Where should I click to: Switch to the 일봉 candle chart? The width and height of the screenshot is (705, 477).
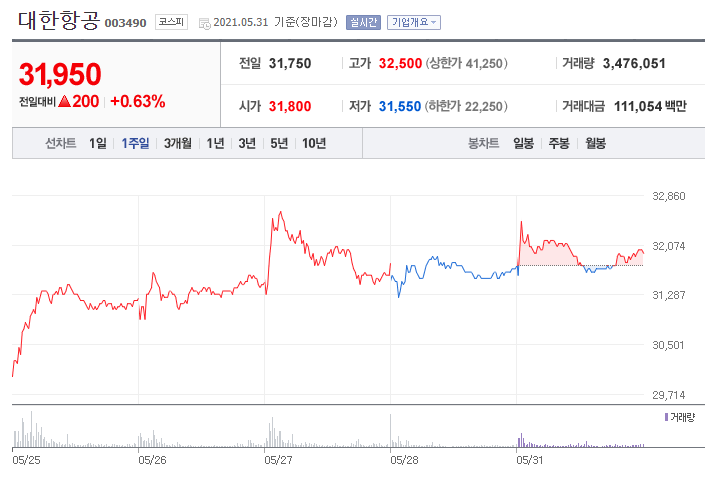(x=523, y=143)
